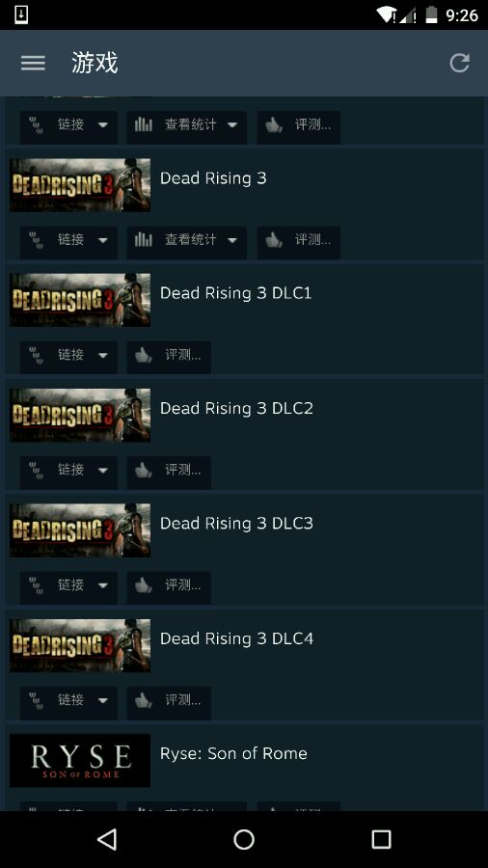Tap link chain icon for Dead Rising 3 DLC2
This screenshot has height=868, width=488.
36,470
